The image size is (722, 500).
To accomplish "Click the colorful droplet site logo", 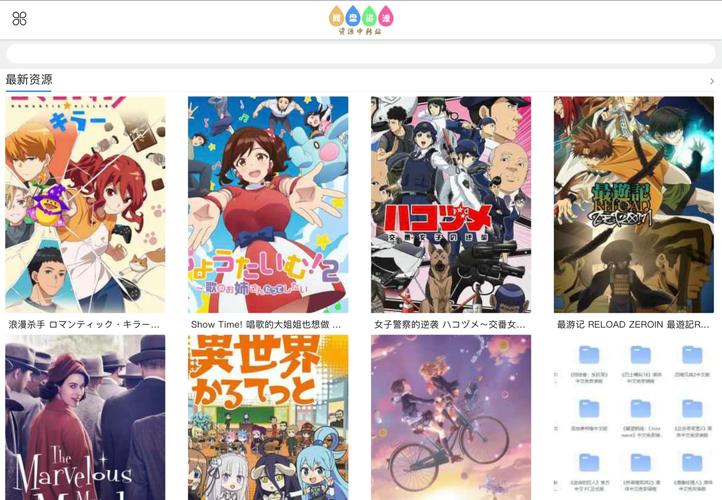I will 361,20.
